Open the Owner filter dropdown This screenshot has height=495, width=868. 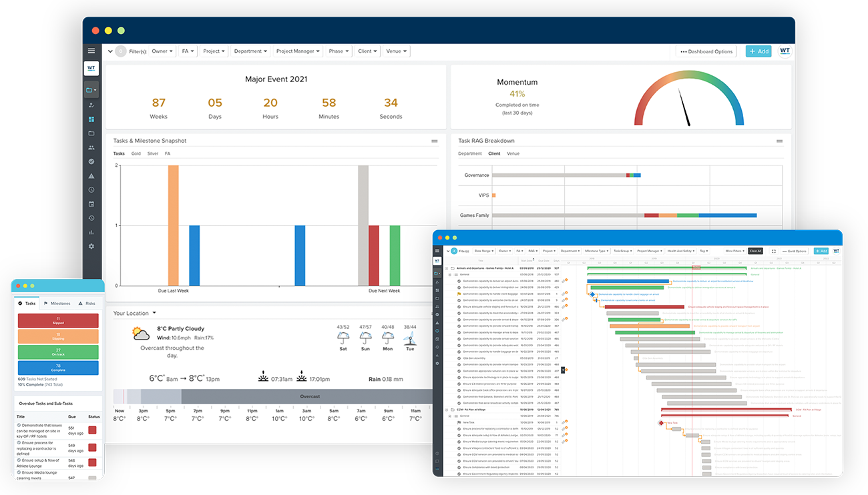click(x=161, y=51)
